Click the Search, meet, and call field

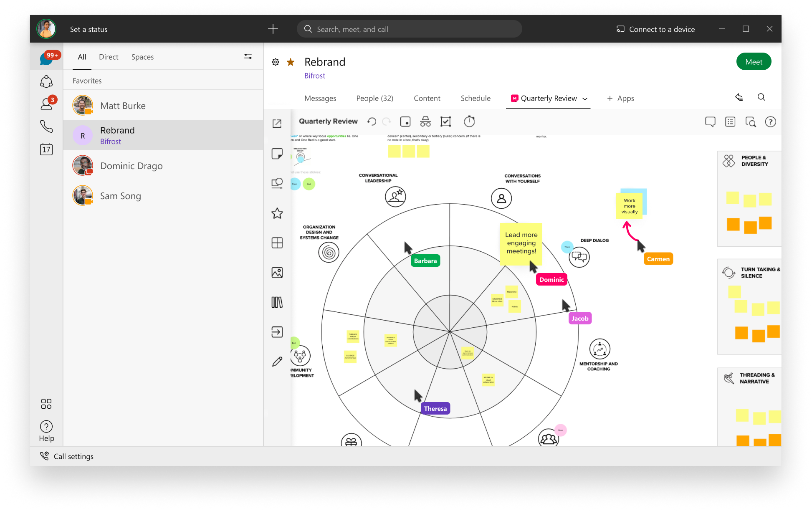click(x=409, y=29)
